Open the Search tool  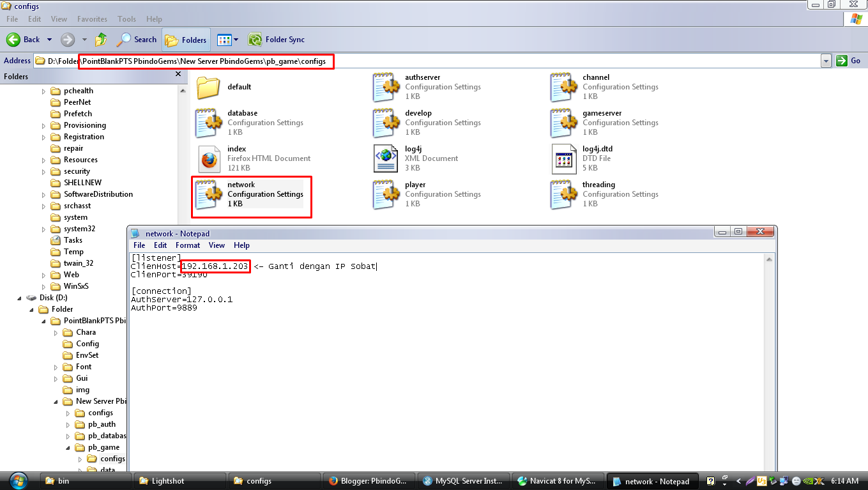[137, 40]
